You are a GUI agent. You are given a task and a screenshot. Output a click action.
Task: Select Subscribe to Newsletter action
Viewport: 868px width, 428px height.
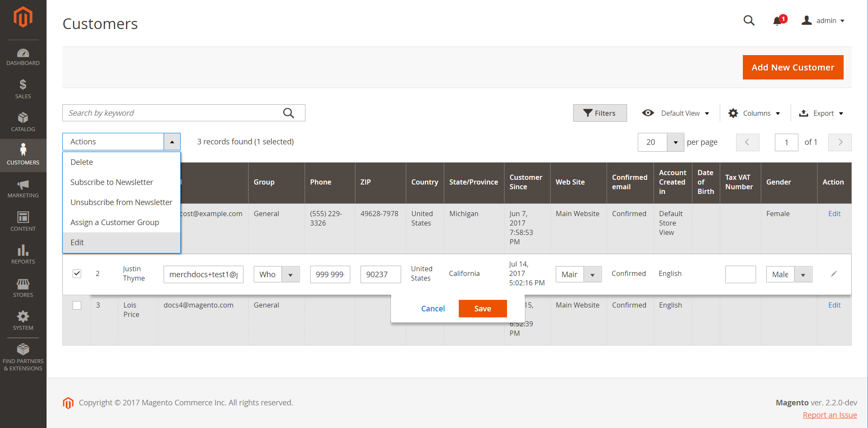[x=121, y=182]
